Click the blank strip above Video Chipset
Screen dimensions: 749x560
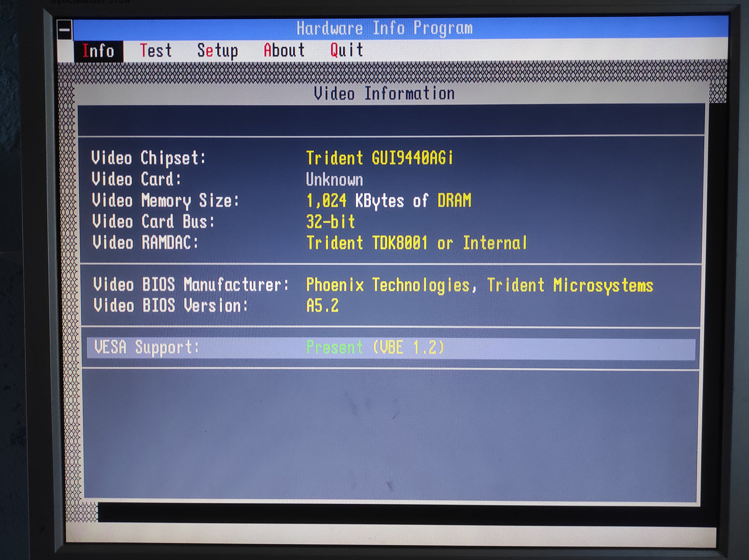point(391,121)
